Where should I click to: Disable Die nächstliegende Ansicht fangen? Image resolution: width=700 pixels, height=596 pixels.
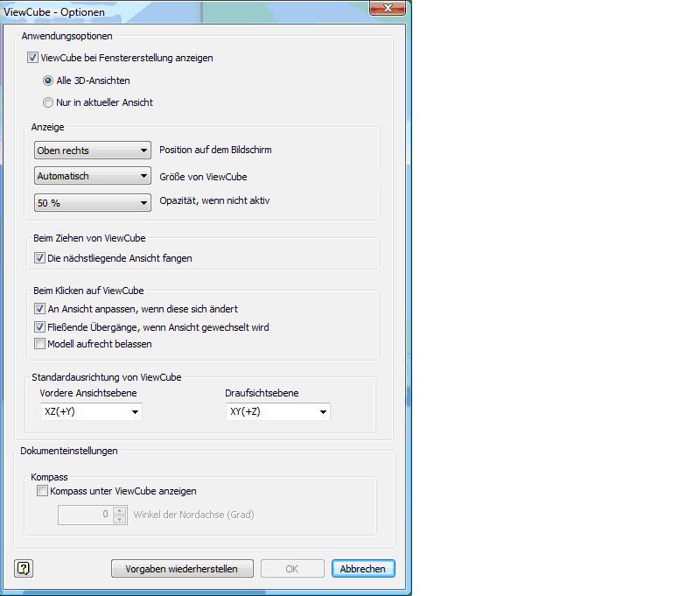click(39, 258)
